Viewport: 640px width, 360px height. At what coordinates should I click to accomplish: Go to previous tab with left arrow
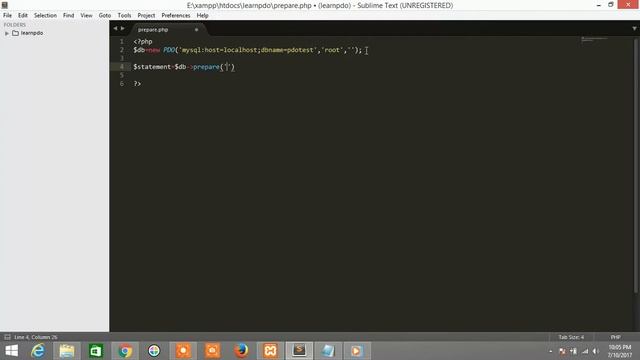[115, 29]
